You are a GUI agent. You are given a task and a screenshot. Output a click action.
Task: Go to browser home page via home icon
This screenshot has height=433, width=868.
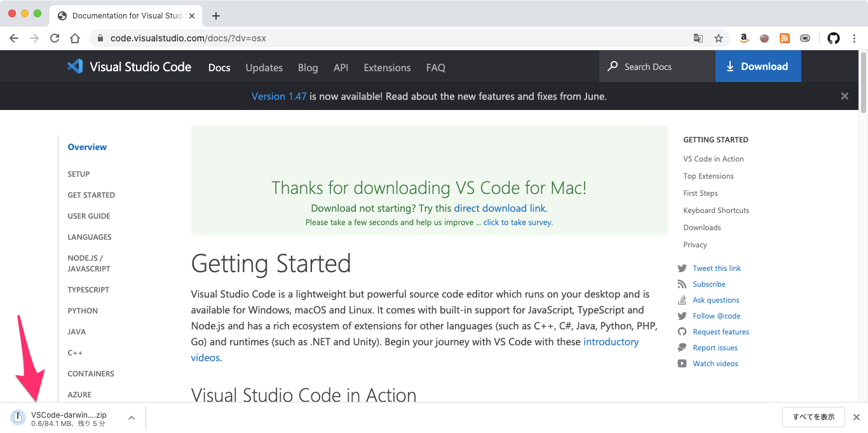click(x=75, y=38)
